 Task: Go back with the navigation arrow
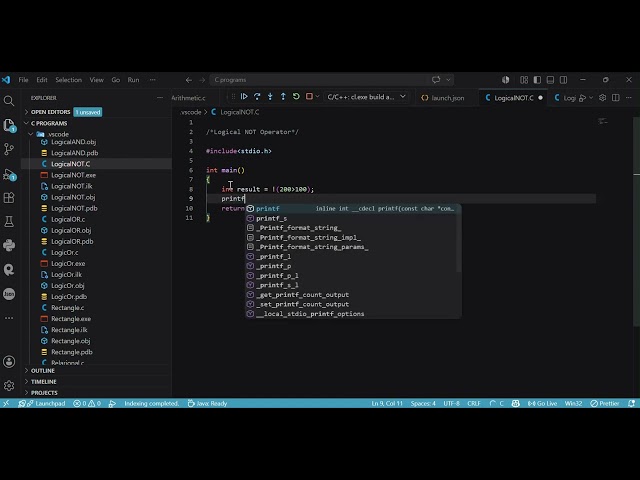(189, 80)
